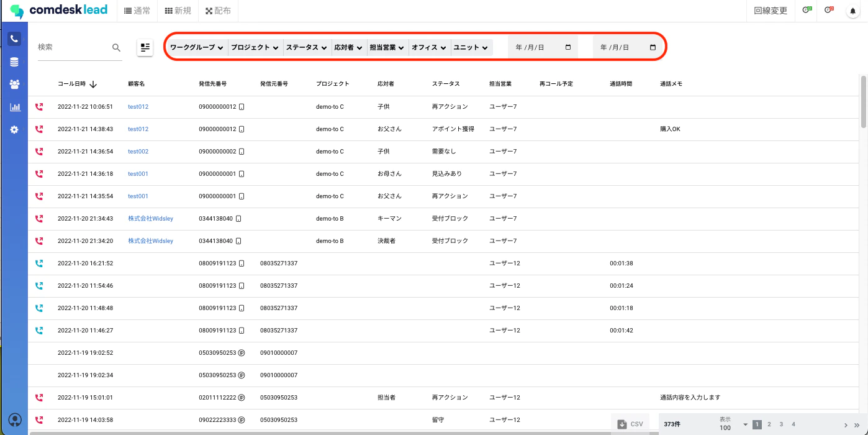Viewport: 868px width, 435px height.
Task: Open test012 link in 2022-11-22 row
Action: coord(138,107)
